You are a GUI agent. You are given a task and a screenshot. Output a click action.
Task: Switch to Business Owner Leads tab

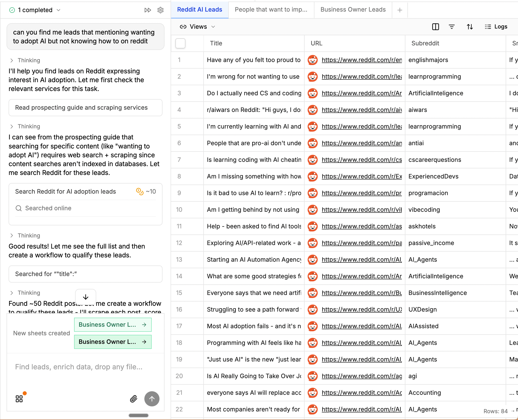click(x=353, y=10)
